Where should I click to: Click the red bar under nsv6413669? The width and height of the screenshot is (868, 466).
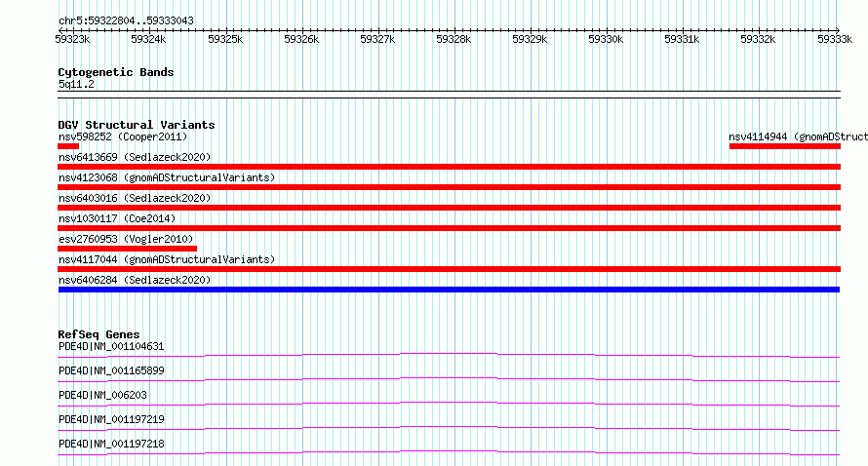[449, 167]
